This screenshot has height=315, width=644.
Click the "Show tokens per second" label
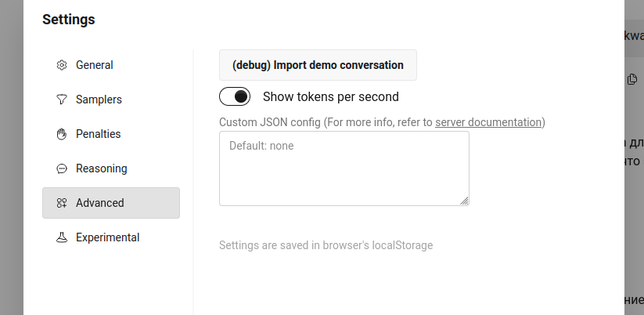330,97
